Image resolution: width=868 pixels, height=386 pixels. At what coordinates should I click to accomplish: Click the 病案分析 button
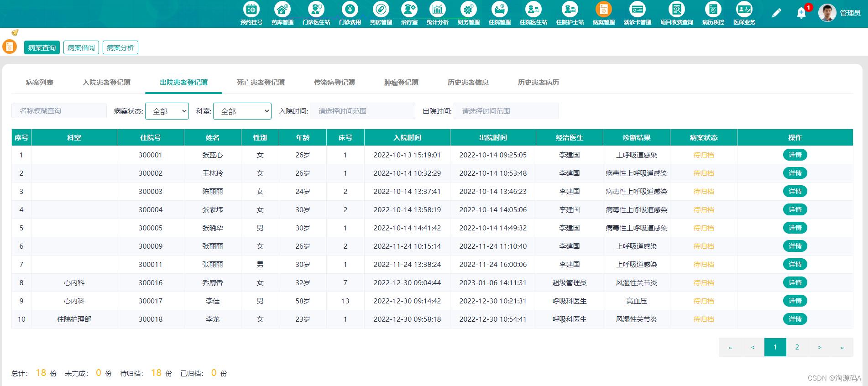point(120,47)
